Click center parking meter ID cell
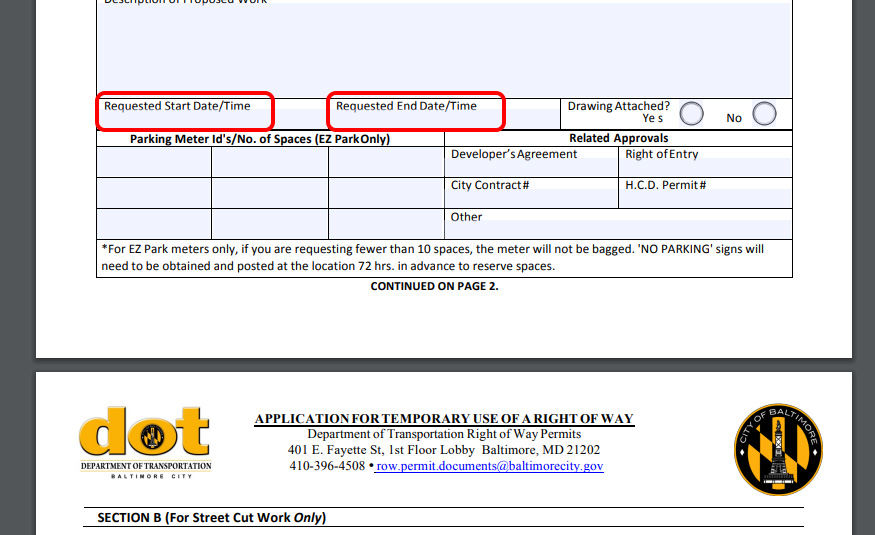Screen dimensions: 875x535 coord(270,193)
